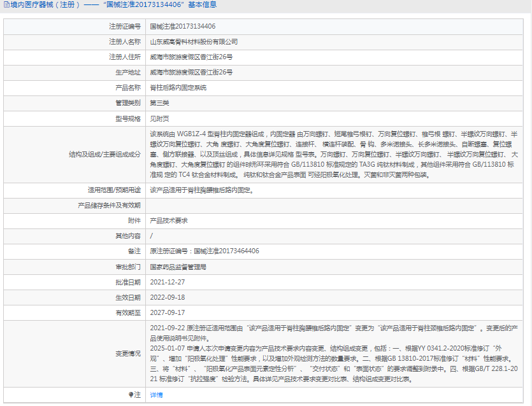
Task: Select the approval date 2021-12-27
Action: coord(168,282)
